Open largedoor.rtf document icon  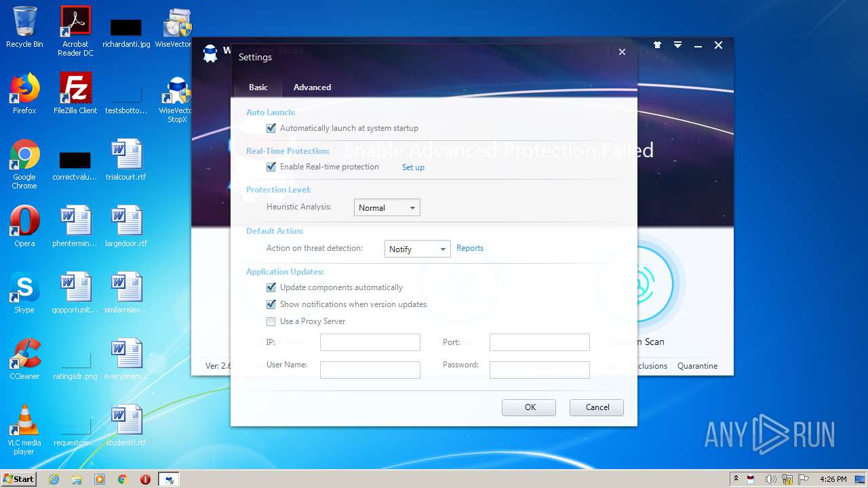126,226
